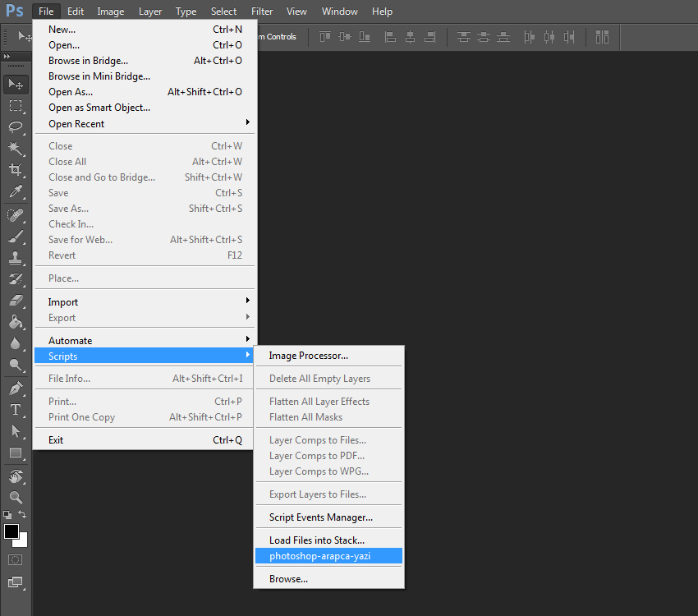Open the Select menu

[223, 11]
